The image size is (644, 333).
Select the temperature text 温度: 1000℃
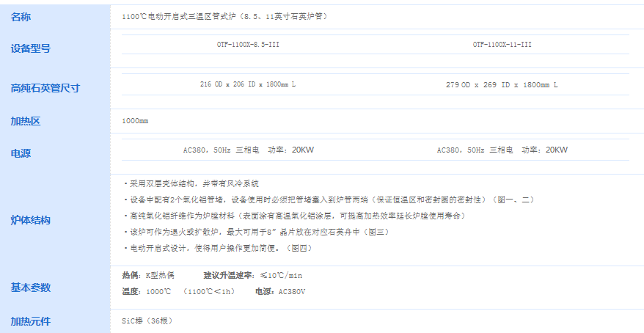tap(147, 292)
